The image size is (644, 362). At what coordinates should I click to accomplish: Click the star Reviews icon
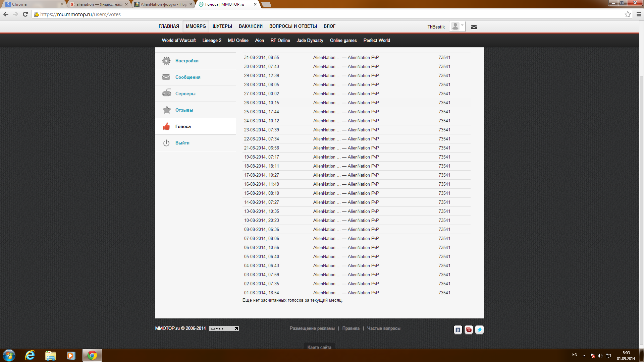[166, 110]
